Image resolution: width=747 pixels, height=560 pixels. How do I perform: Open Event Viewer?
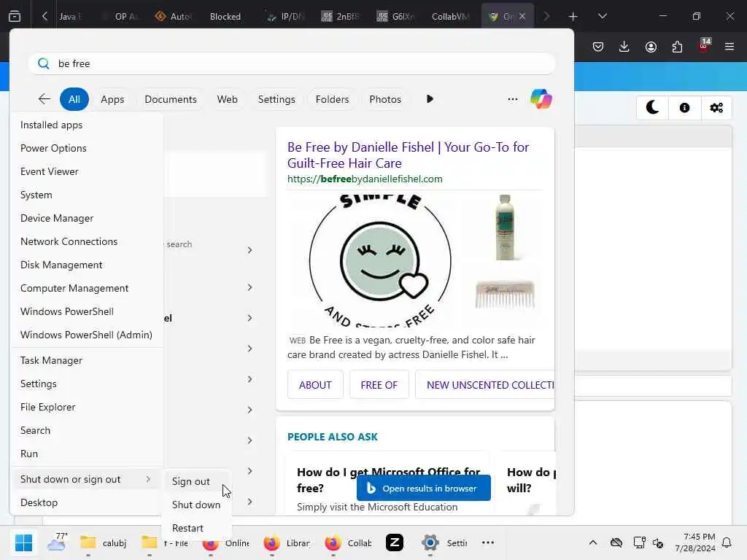coord(87,171)
